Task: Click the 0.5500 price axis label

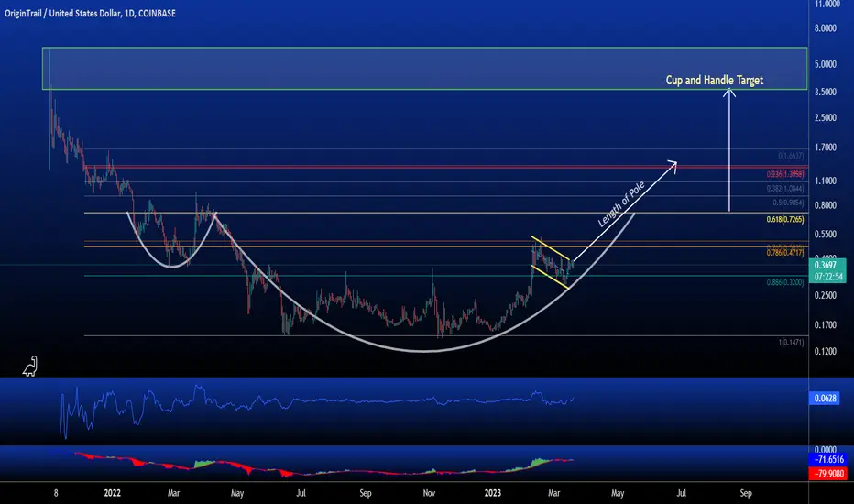Action: click(825, 235)
